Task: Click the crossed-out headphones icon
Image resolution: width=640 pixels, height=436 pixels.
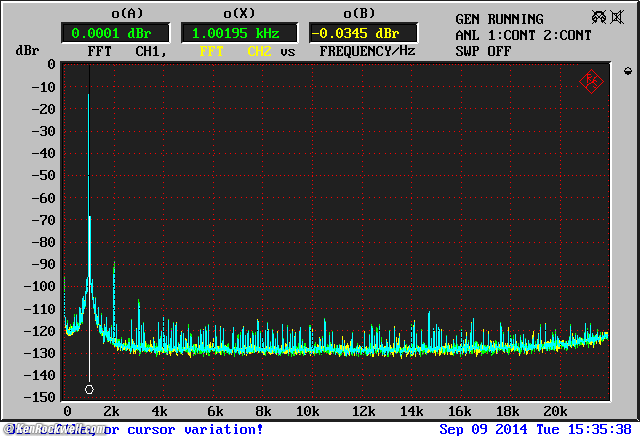Action: click(599, 17)
